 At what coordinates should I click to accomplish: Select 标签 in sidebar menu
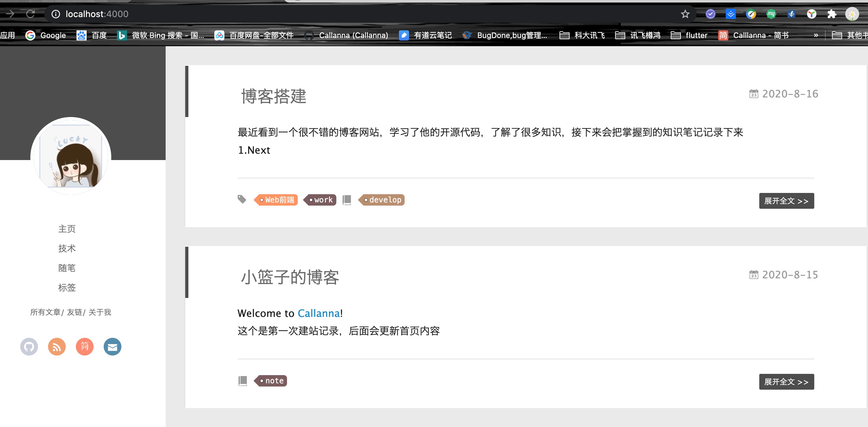pyautogui.click(x=67, y=288)
